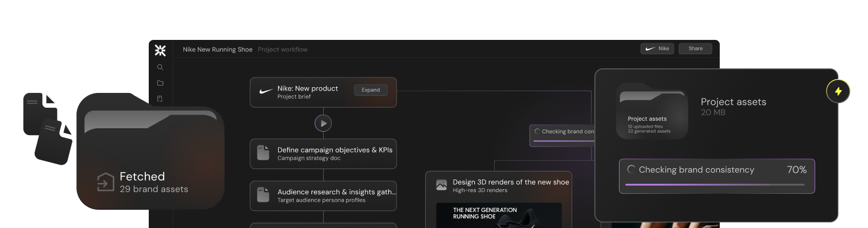The height and width of the screenshot is (228, 868).
Task: Open the document checklist icon in sidebar
Action: (x=160, y=99)
